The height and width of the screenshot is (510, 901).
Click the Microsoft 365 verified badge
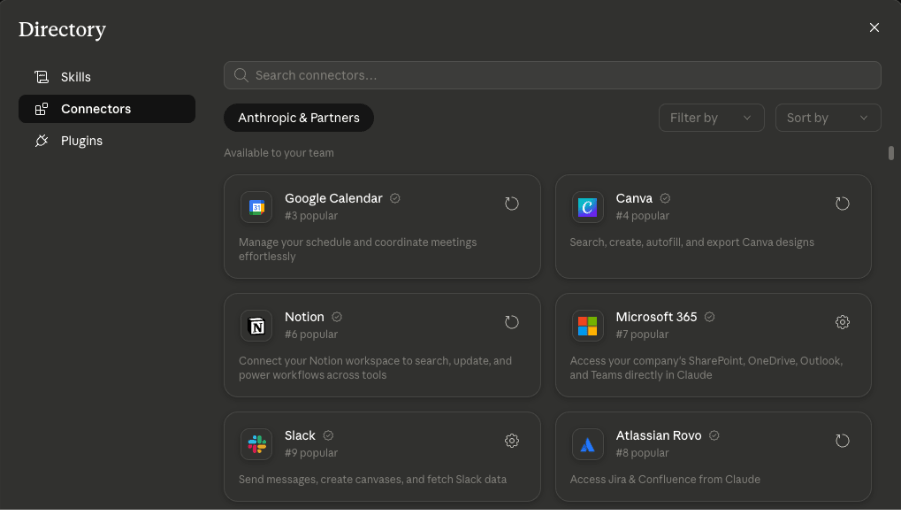tap(710, 317)
